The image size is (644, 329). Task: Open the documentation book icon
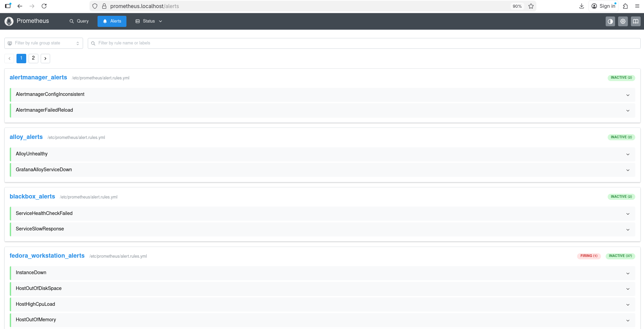(636, 21)
